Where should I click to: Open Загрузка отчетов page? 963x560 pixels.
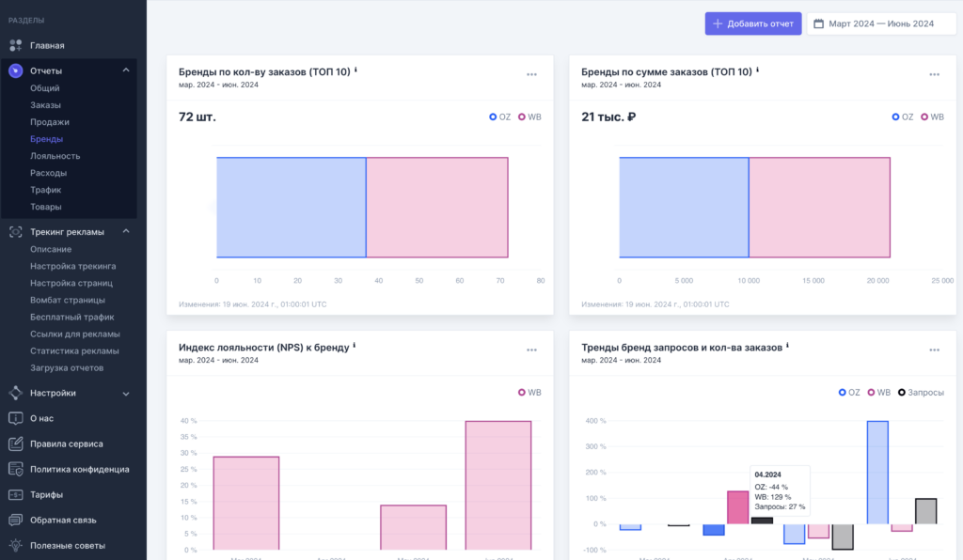coord(67,368)
